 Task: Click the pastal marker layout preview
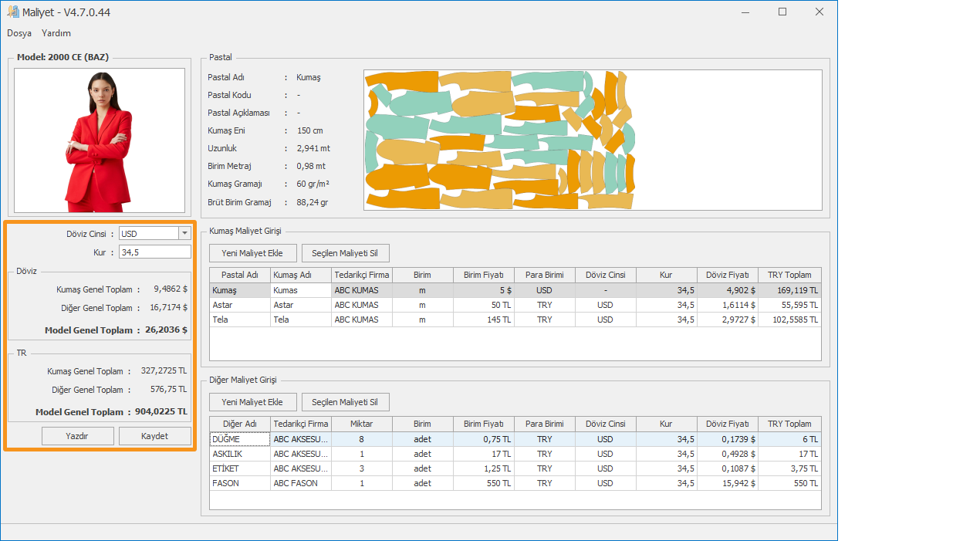coord(592,140)
